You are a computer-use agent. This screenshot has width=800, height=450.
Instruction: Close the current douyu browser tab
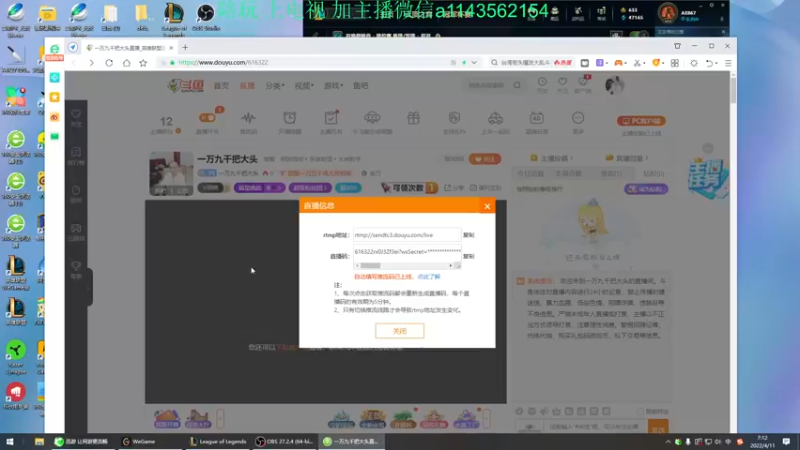click(x=171, y=47)
